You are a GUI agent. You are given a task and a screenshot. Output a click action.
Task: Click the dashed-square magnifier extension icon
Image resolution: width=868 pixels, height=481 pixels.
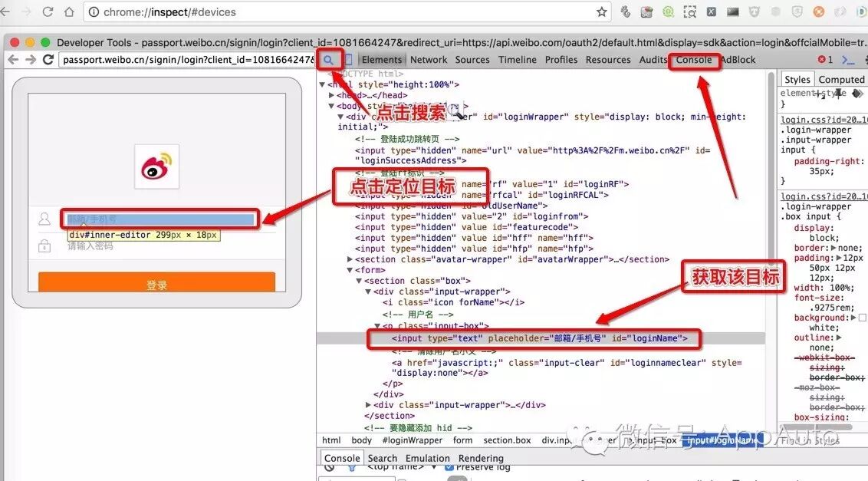(690, 12)
